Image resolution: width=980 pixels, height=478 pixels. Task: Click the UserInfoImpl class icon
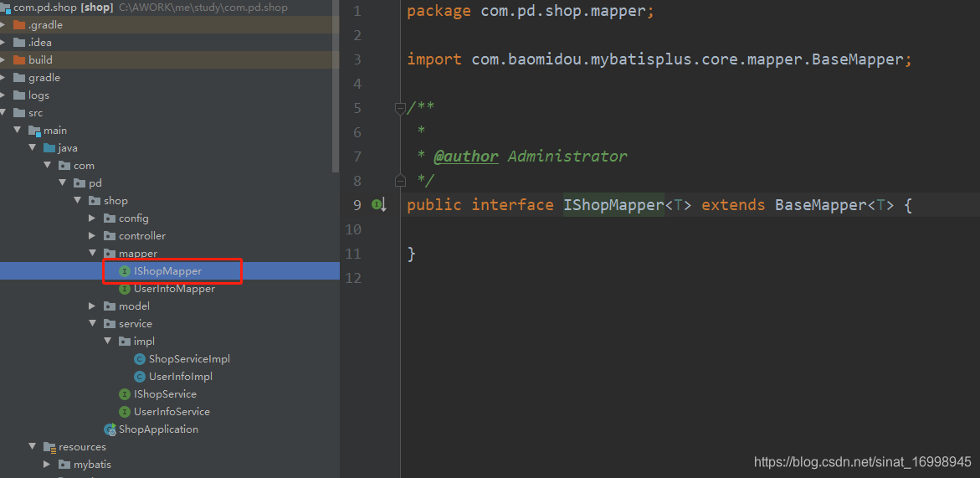coord(140,376)
